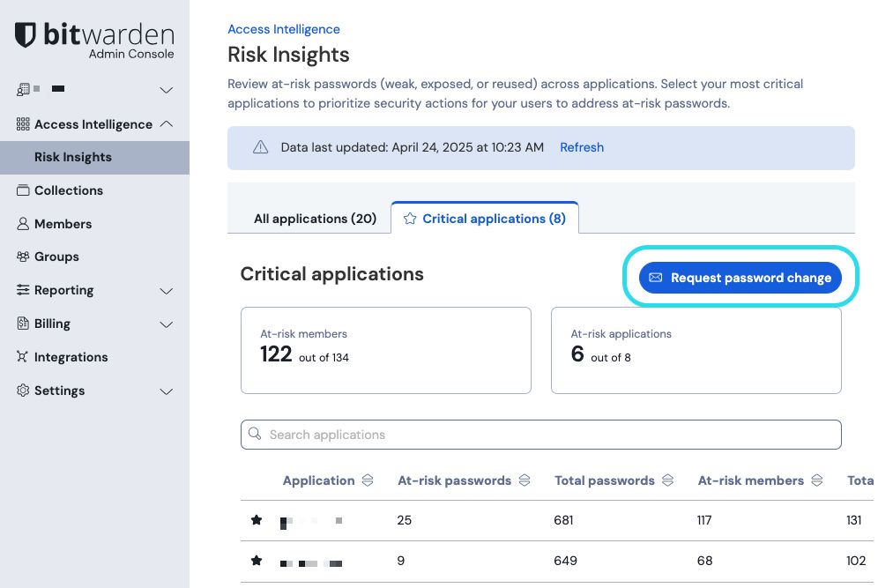The height and width of the screenshot is (588, 893).
Task: Click the Refresh link
Action: [x=582, y=147]
